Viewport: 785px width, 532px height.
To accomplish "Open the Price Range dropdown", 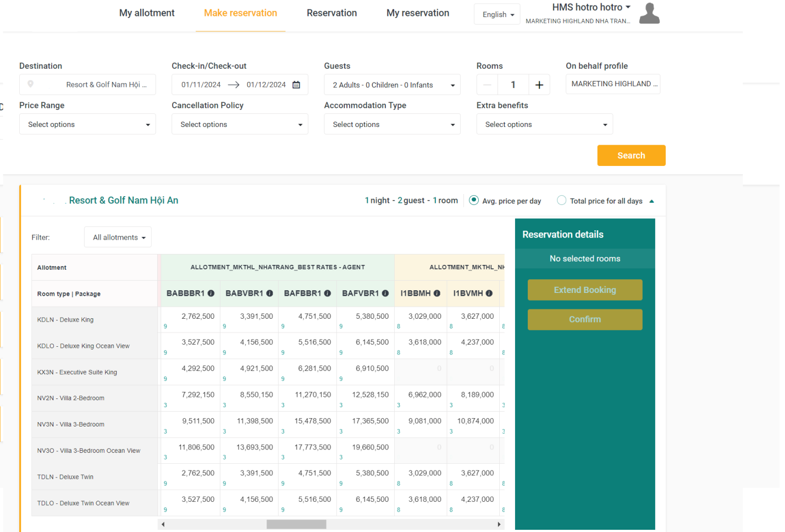I will click(x=87, y=125).
